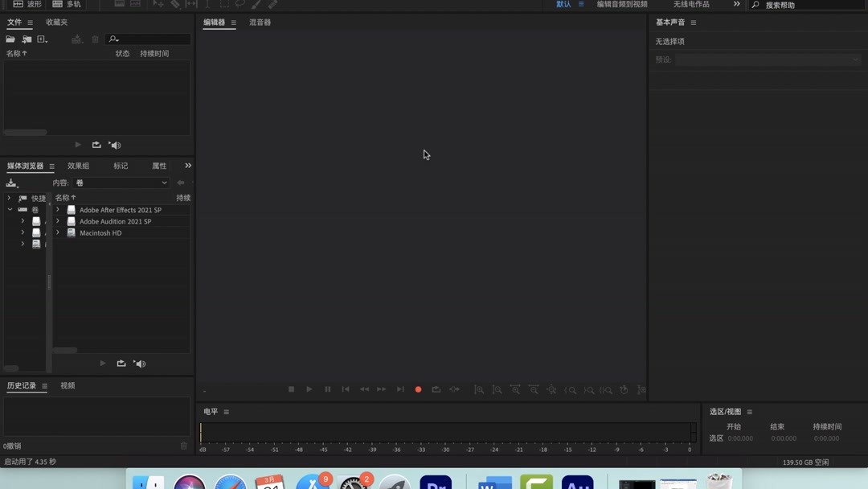Select the Move tool in the toolbar
868x489 pixels.
[158, 5]
